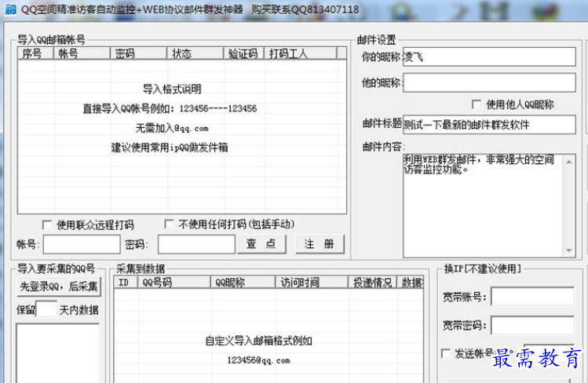Click the 邮件标题 text field
The width and height of the screenshot is (588, 383).
(x=489, y=125)
